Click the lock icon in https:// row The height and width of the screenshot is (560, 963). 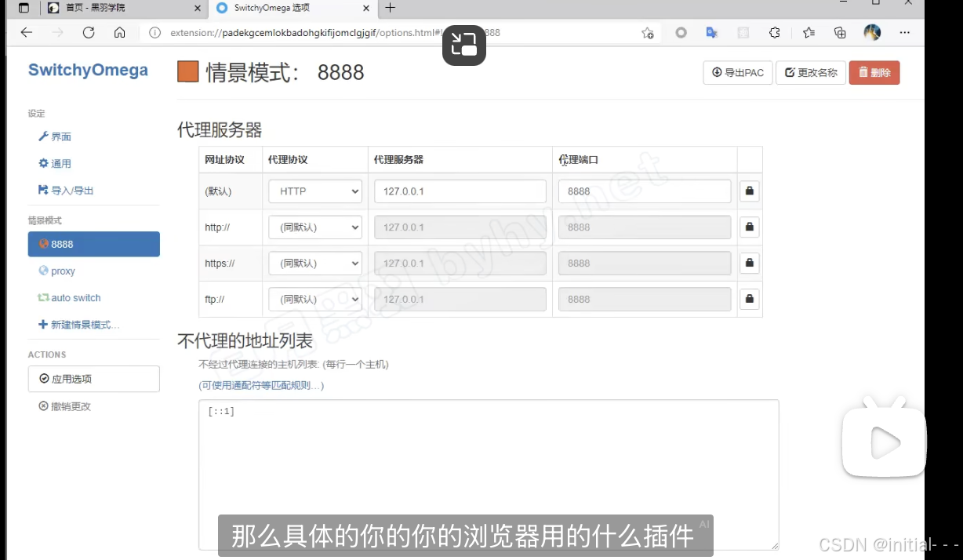pos(750,263)
